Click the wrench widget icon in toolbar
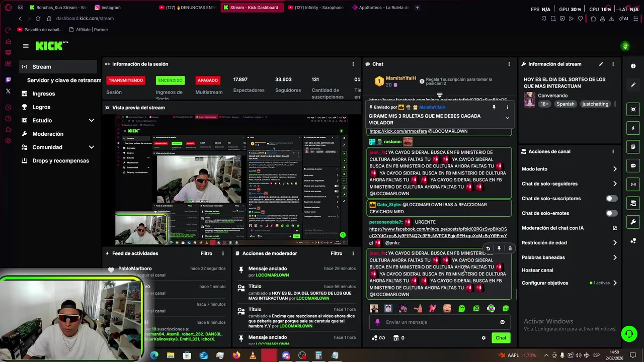The height and width of the screenshot is (362, 644). [633, 222]
